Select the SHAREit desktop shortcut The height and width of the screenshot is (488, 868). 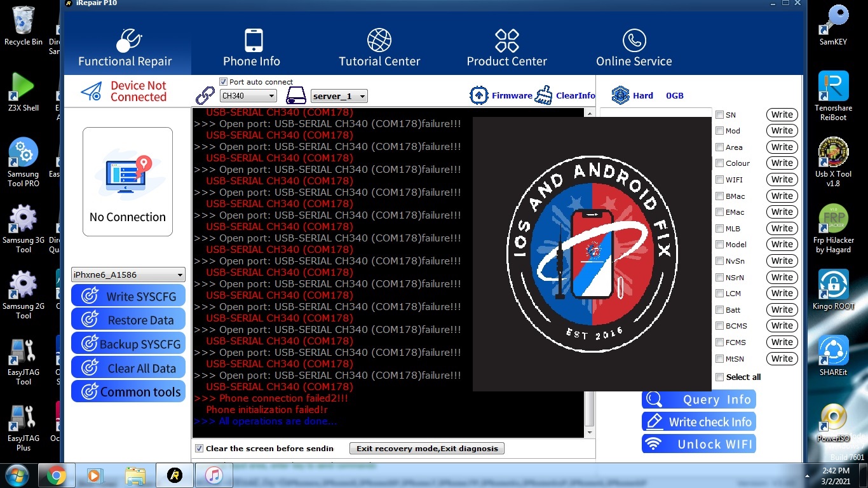tap(833, 356)
